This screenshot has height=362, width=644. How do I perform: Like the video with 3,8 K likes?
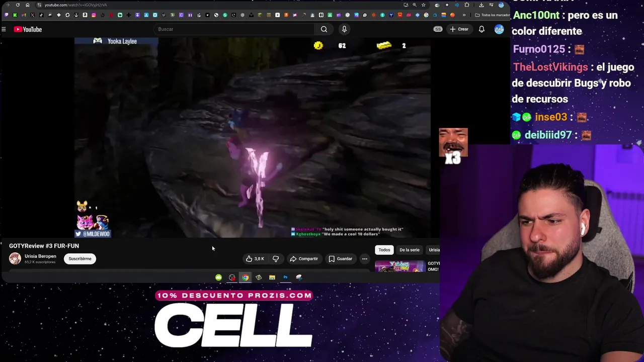click(255, 258)
